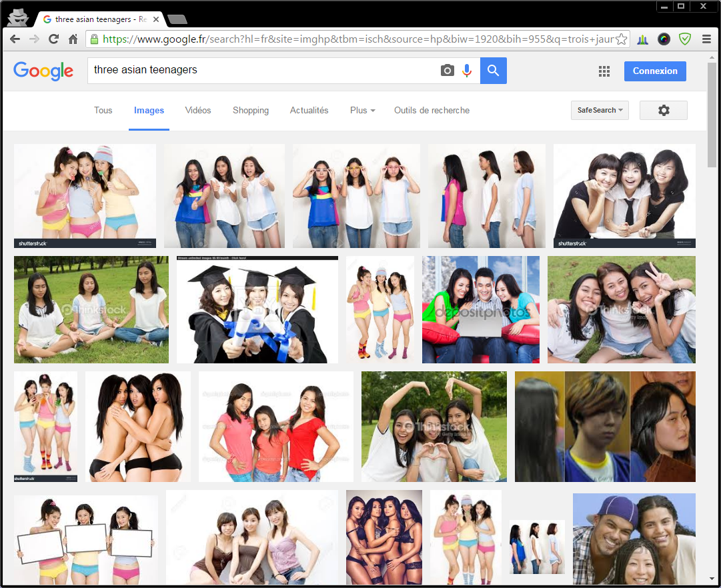The width and height of the screenshot is (721, 588).
Task: Bookmark this page with star icon
Action: (x=621, y=39)
